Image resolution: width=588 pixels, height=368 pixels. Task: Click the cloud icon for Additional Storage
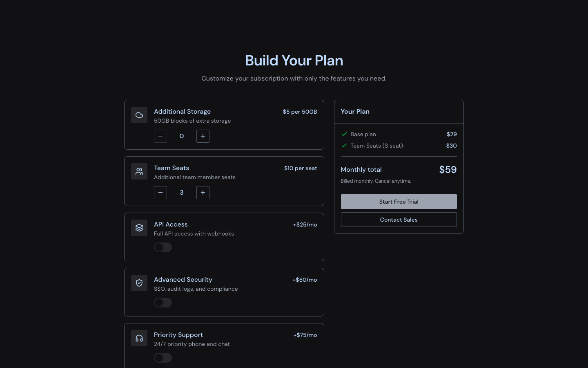coord(139,115)
